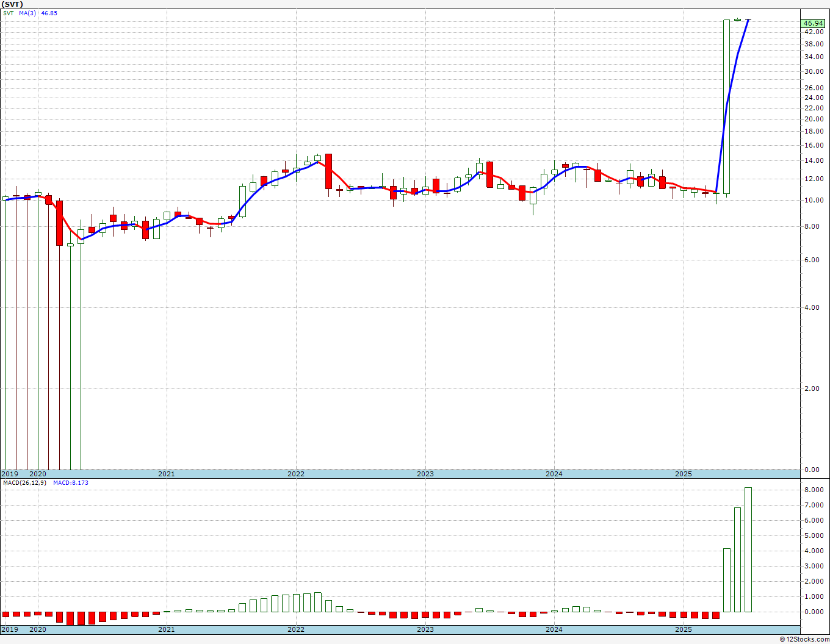Select the 1.000 MACD axis label

(x=814, y=597)
